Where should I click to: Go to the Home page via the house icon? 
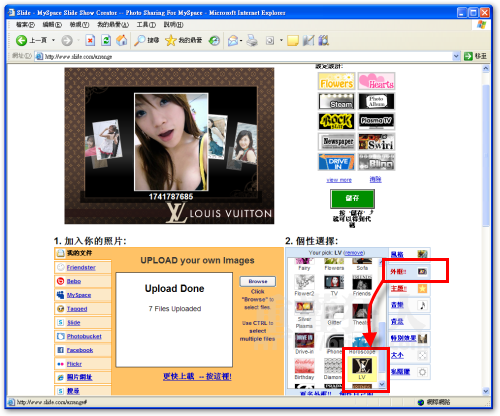coord(122,41)
